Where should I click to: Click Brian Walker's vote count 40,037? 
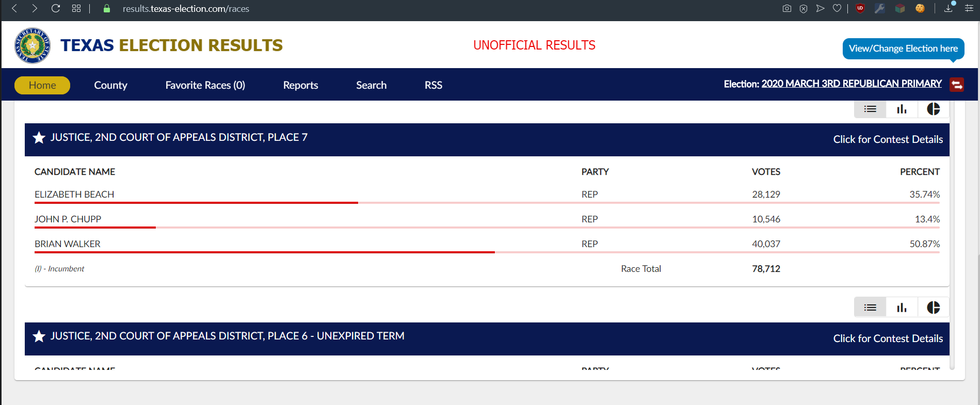(766, 244)
